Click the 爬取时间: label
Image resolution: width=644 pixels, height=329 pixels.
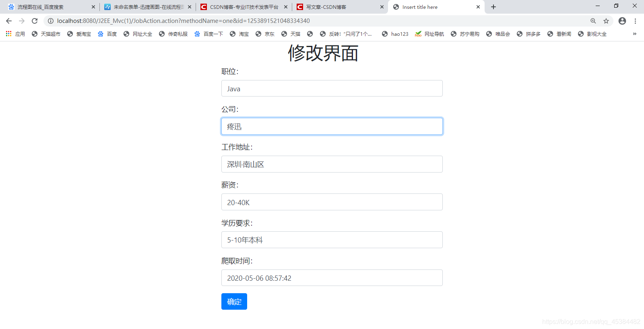[x=237, y=261]
